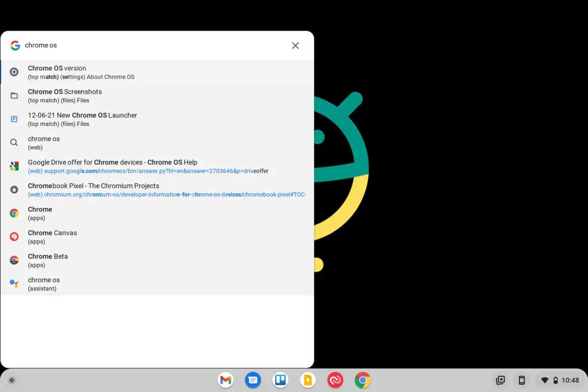
Task: Click the launcher circle button on the shelf
Action: click(12, 380)
